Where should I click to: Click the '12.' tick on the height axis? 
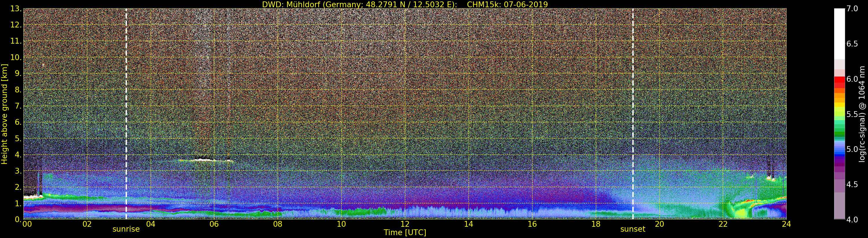(16, 25)
